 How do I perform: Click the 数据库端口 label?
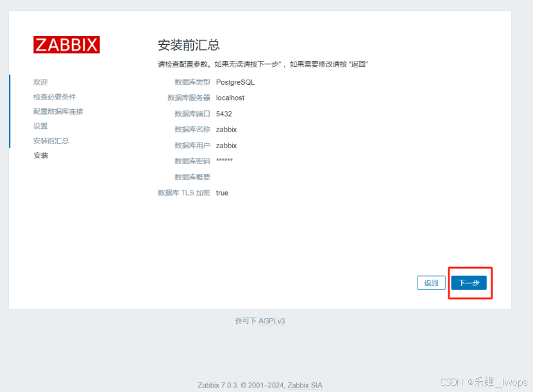click(x=192, y=114)
